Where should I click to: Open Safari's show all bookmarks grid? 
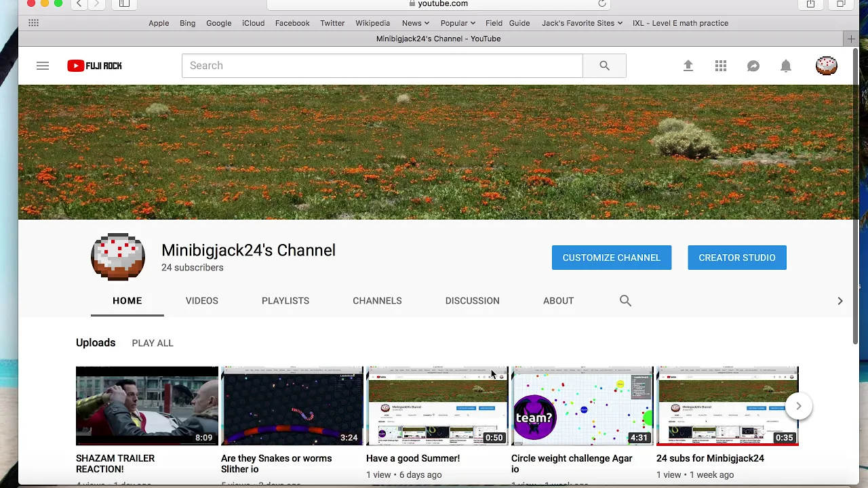click(x=33, y=23)
